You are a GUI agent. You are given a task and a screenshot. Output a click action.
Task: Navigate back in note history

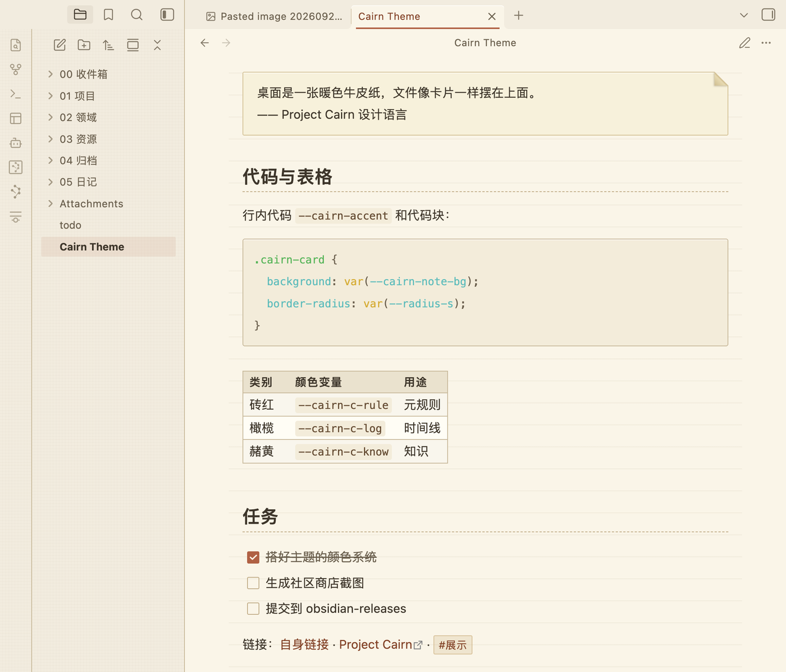[x=205, y=43]
